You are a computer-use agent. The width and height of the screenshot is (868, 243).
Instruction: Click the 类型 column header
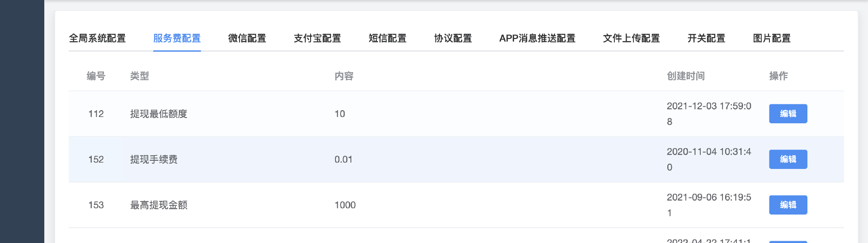point(139,76)
